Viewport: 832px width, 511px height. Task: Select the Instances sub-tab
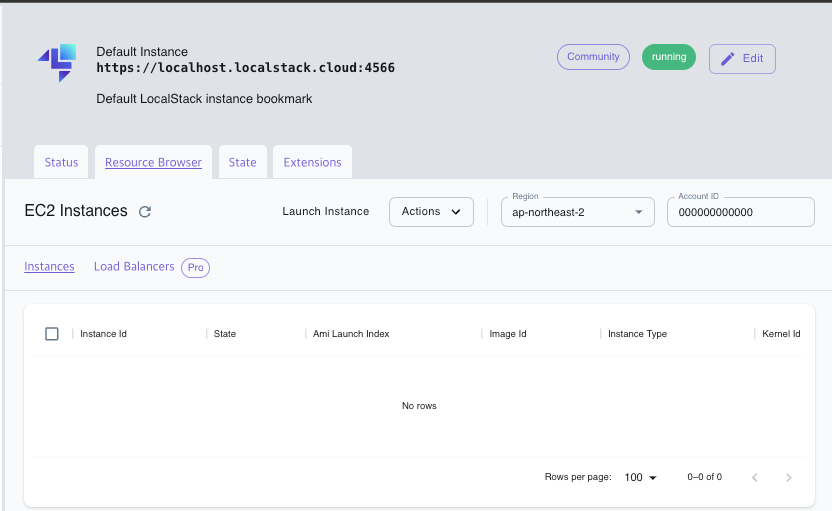tap(49, 266)
